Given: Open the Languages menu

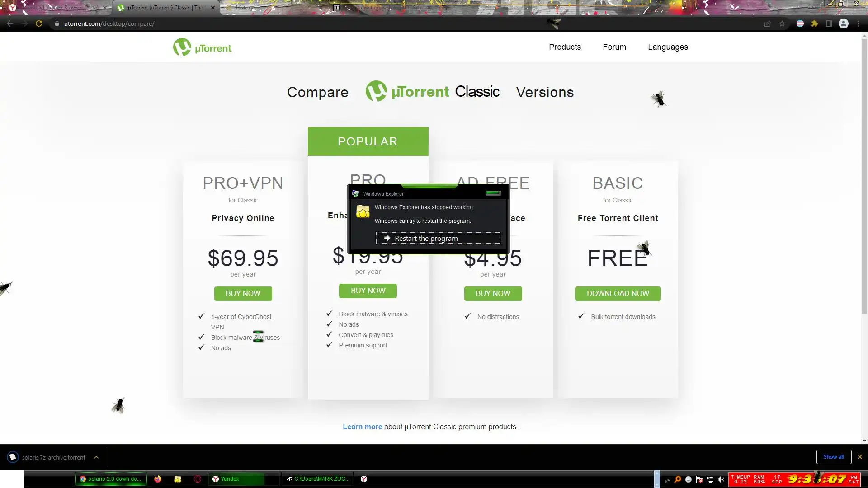Looking at the screenshot, I should pos(668,47).
